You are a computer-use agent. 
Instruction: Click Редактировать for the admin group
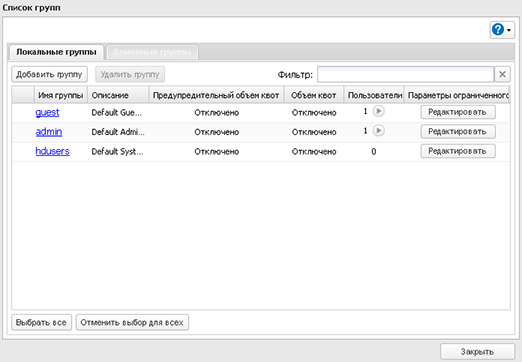click(x=458, y=131)
